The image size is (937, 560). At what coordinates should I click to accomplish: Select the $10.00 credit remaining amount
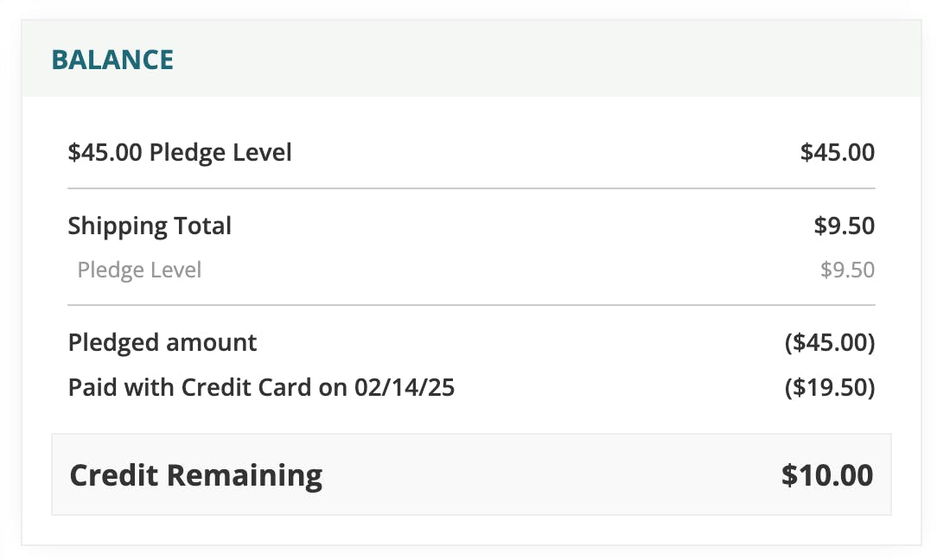[827, 475]
